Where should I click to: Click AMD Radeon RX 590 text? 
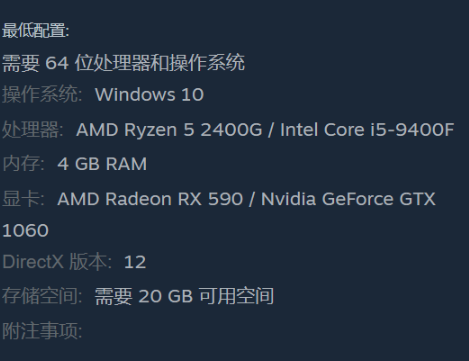tap(150, 199)
